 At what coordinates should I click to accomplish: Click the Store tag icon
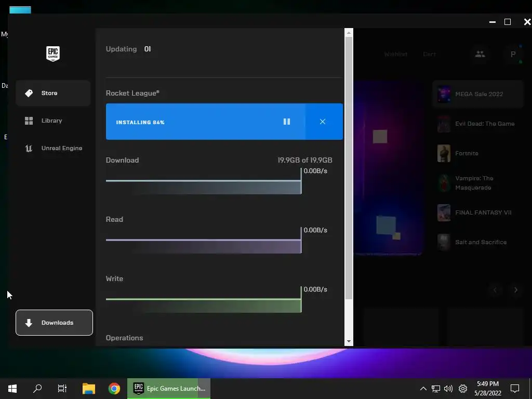tap(29, 93)
